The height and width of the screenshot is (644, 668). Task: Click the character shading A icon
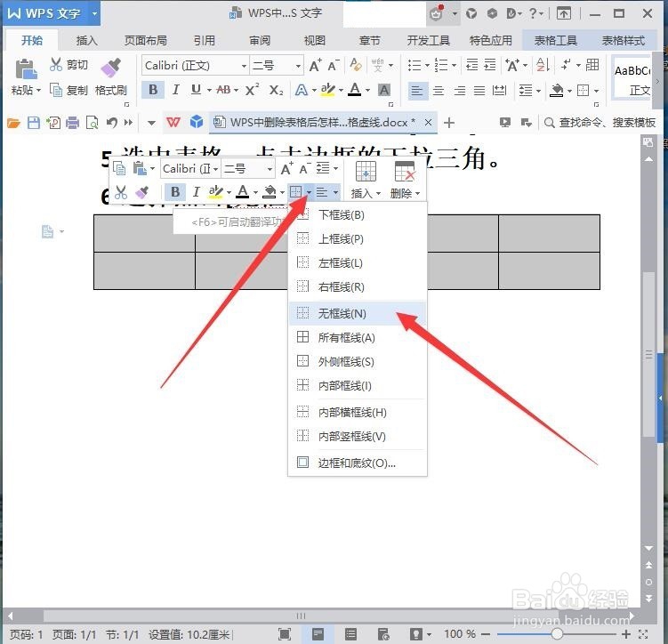[x=384, y=90]
